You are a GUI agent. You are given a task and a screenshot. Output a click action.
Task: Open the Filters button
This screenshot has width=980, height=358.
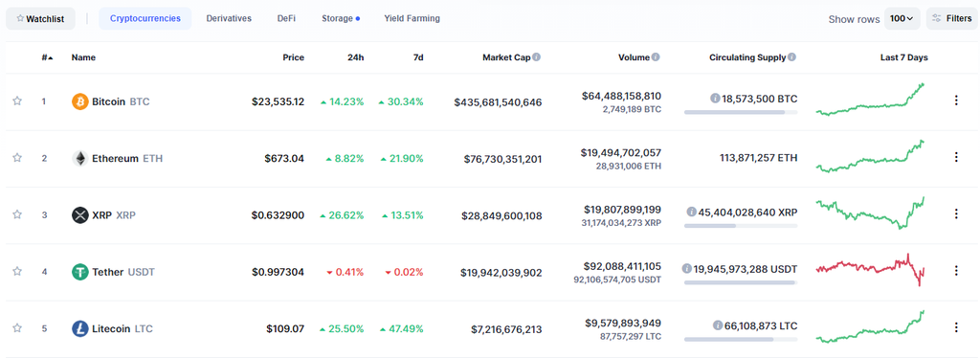point(952,19)
